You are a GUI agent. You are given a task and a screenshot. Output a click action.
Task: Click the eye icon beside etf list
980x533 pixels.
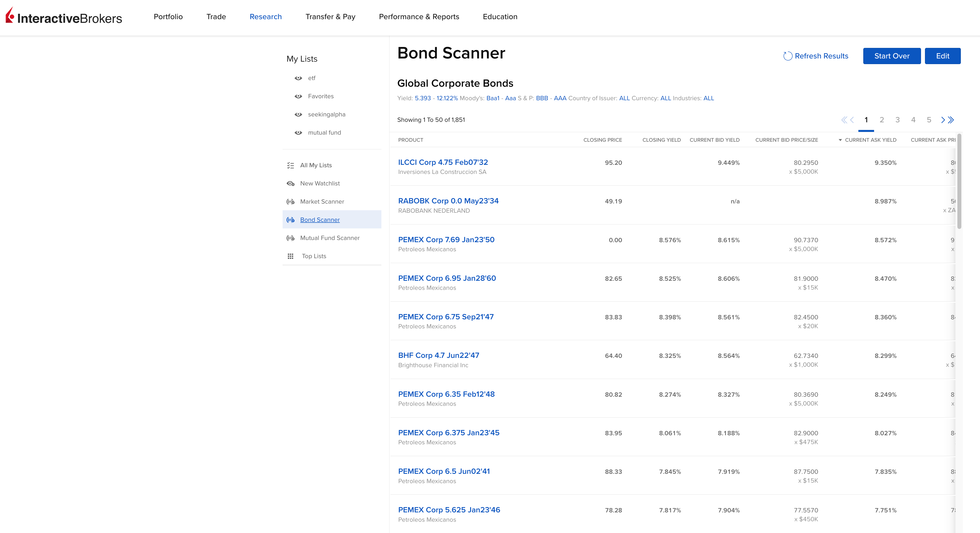(298, 78)
